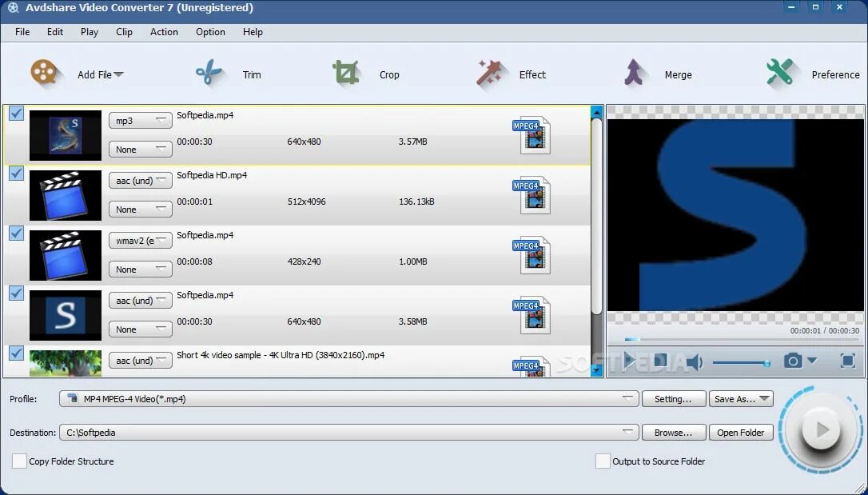Stop the preview playback
The height and width of the screenshot is (495, 868).
point(660,361)
